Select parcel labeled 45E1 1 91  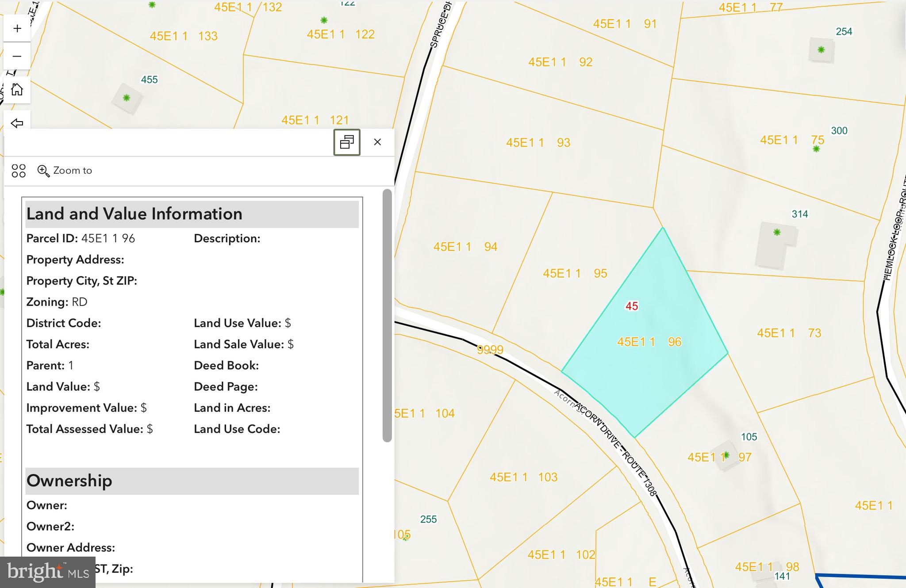(625, 24)
